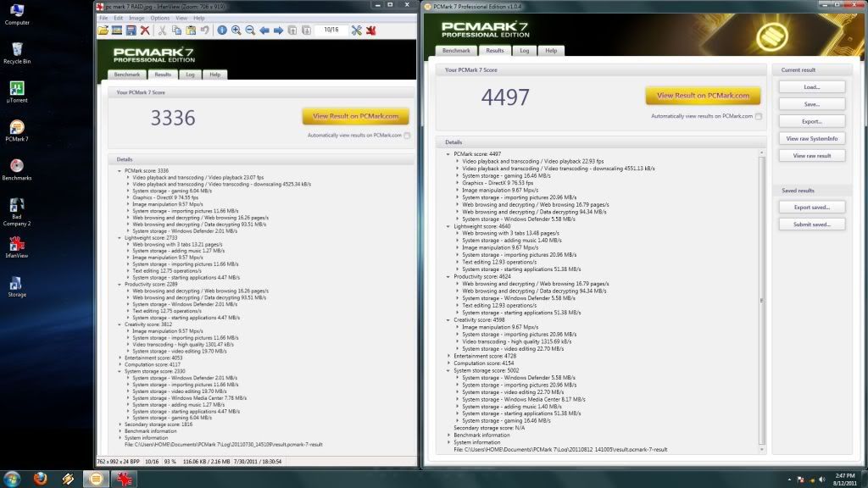Open the PCMark 7 window's Help tab

[x=551, y=50]
